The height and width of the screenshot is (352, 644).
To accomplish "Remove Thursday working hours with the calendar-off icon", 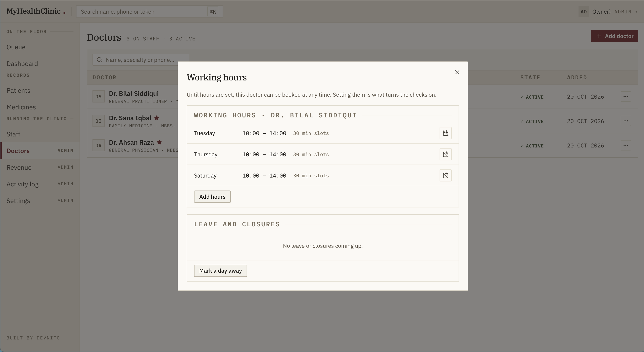I will (445, 154).
